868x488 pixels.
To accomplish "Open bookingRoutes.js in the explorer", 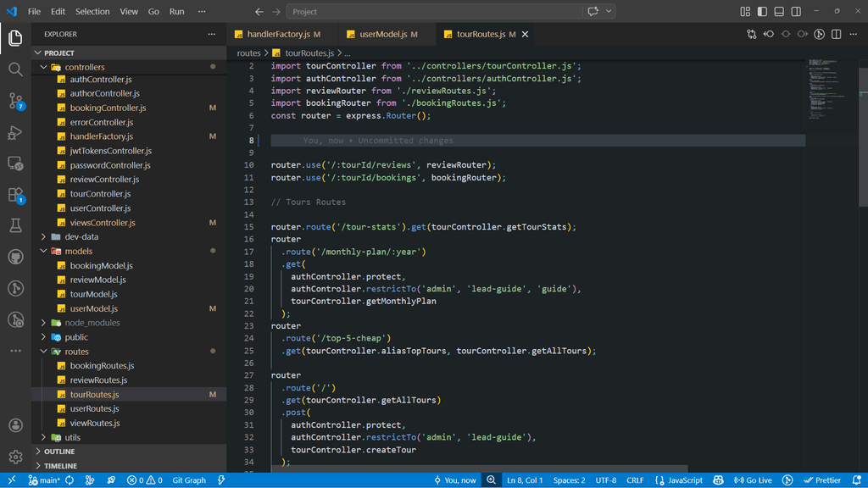I will [102, 366].
